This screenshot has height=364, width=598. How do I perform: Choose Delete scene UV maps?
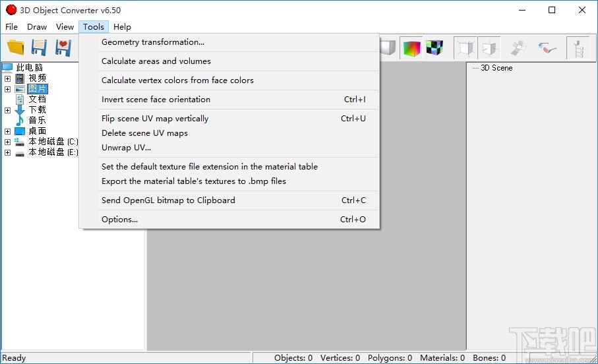229,133
